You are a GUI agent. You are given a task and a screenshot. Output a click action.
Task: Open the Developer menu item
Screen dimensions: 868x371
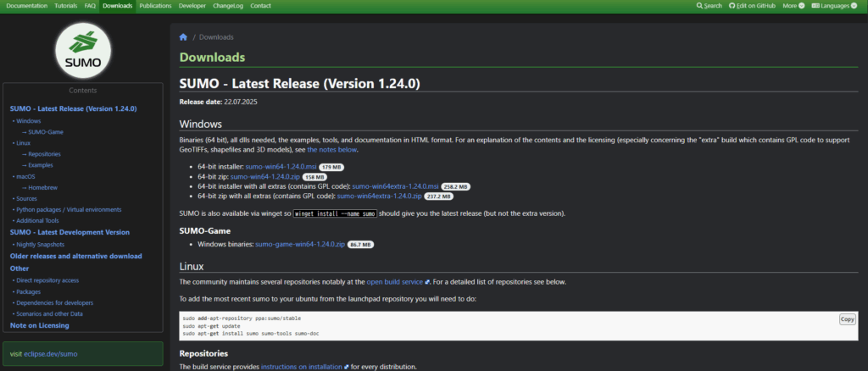point(192,6)
